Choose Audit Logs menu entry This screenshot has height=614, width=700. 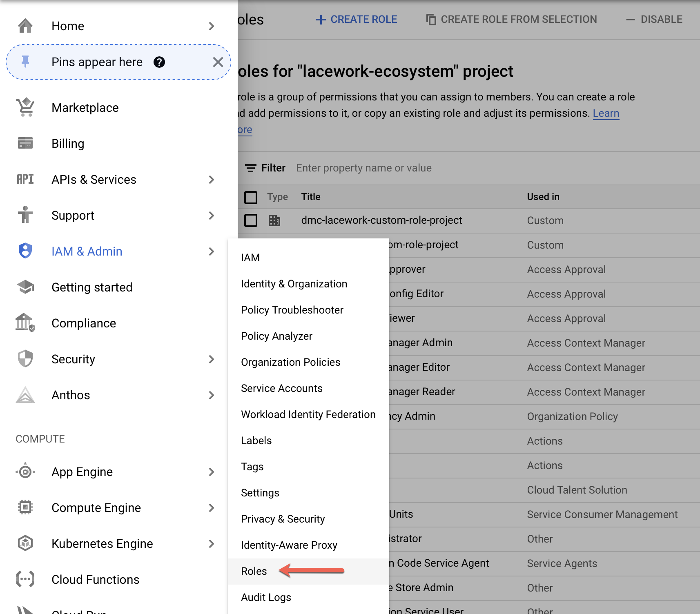click(x=266, y=597)
